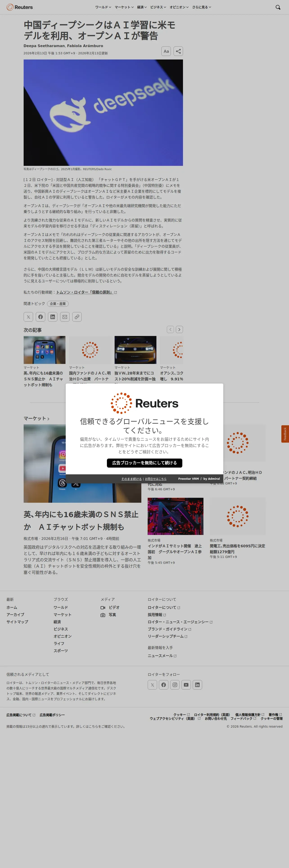289x868 pixels.
Task: Open the AI circuit board article thumbnail
Action: pyautogui.click(x=176, y=516)
